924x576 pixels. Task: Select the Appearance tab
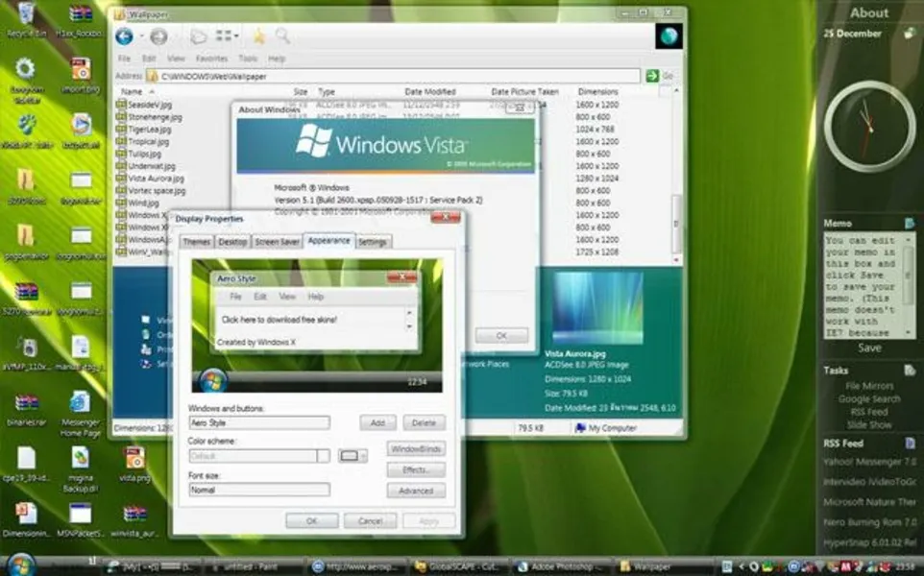(328, 241)
